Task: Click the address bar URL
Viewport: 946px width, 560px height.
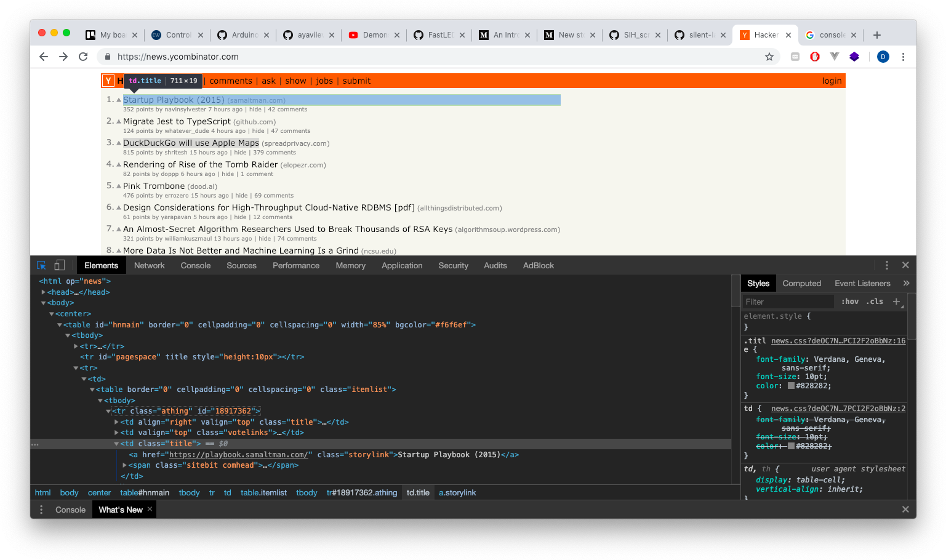Action: [178, 57]
